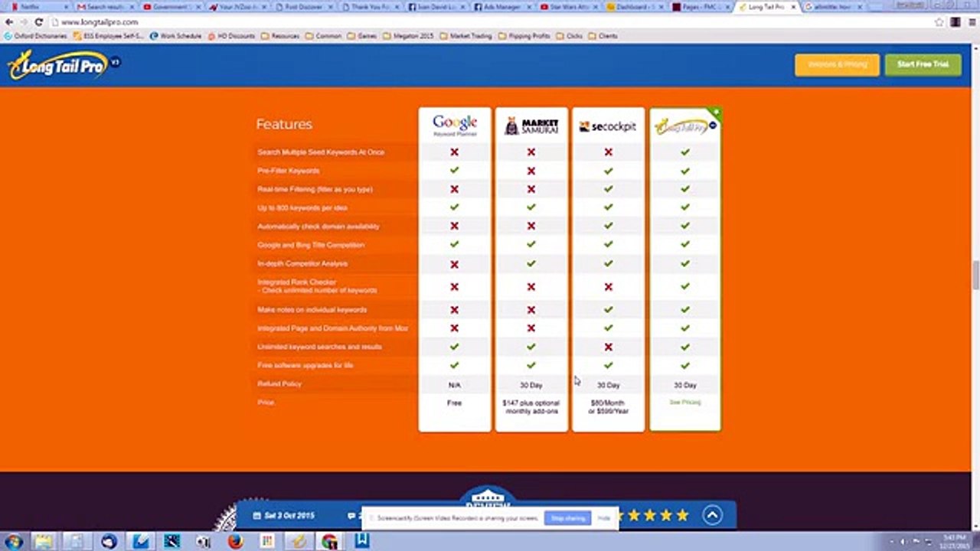Open the Work Schedule bookmark

click(x=176, y=36)
